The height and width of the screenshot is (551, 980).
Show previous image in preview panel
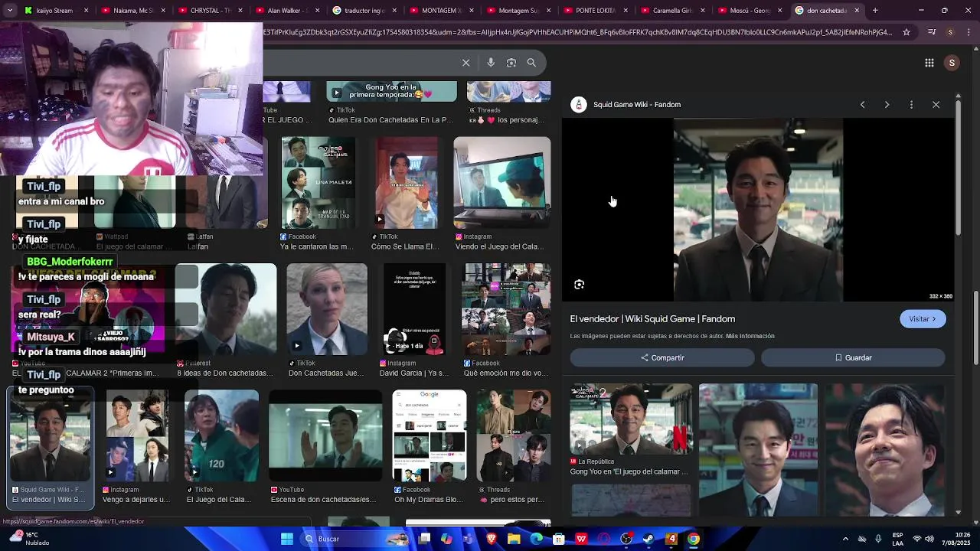(862, 105)
